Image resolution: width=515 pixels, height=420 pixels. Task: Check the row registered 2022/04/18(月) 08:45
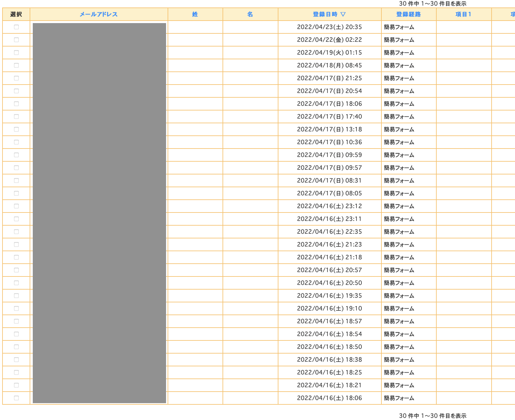17,66
